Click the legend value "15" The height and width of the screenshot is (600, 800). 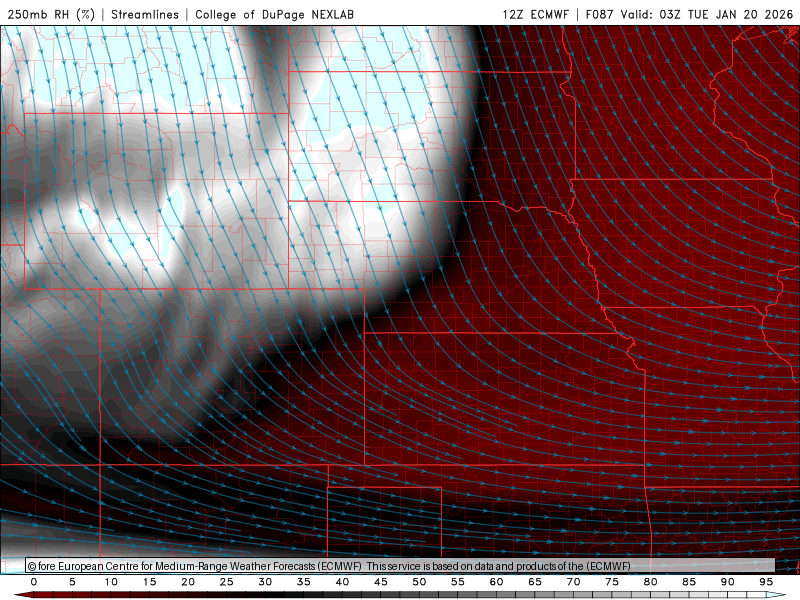click(x=149, y=582)
